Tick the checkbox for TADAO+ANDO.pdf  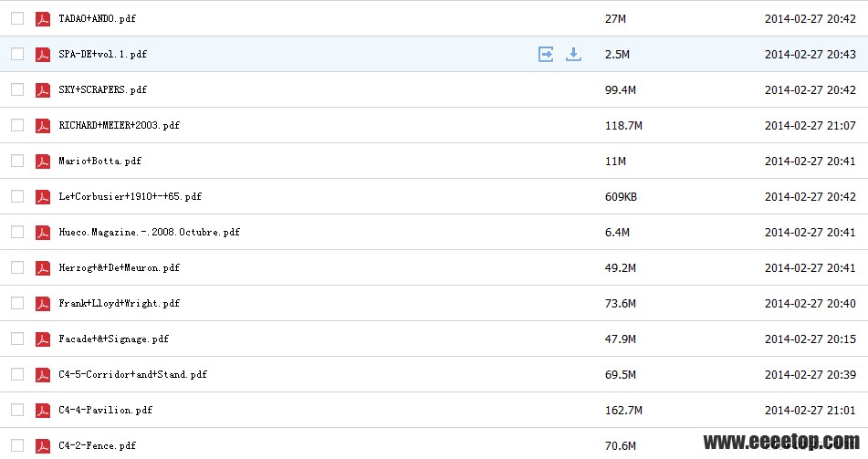(17, 18)
